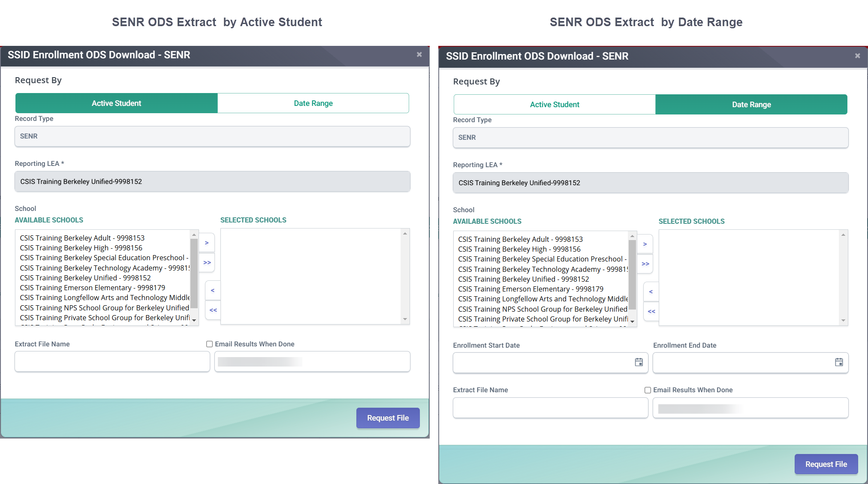Screen dimensions: 868x484
Task: Click the double right arrow to move all schools
Action: click(x=207, y=262)
